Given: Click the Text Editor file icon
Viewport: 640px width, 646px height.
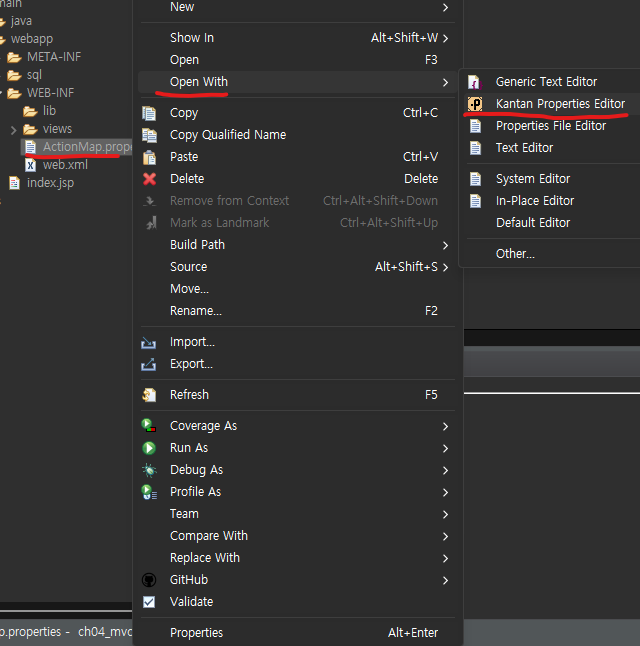Looking at the screenshot, I should (x=475, y=148).
